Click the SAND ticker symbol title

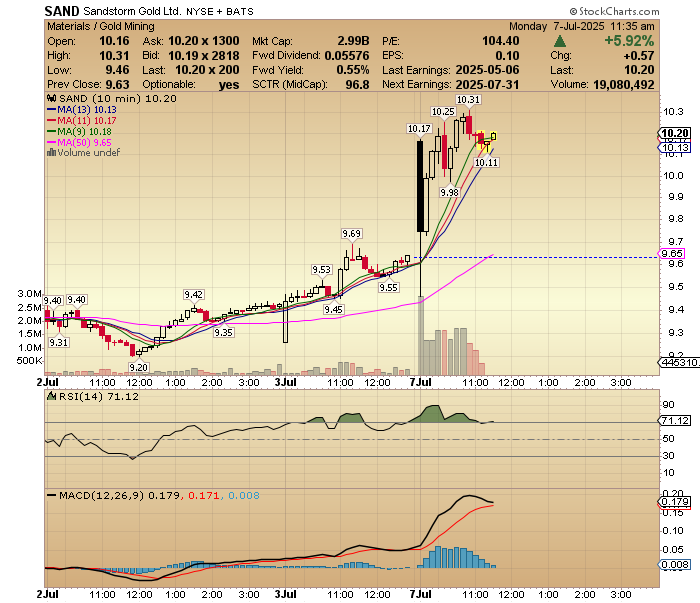click(x=62, y=10)
